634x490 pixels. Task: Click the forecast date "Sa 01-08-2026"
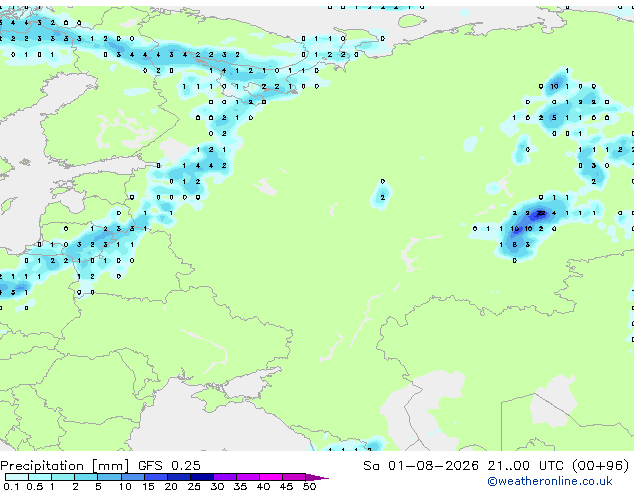pos(421,466)
